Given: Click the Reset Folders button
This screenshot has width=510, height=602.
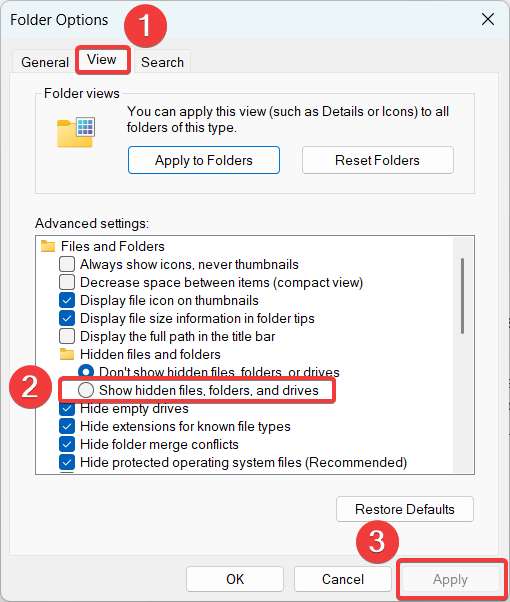Looking at the screenshot, I should tap(378, 160).
